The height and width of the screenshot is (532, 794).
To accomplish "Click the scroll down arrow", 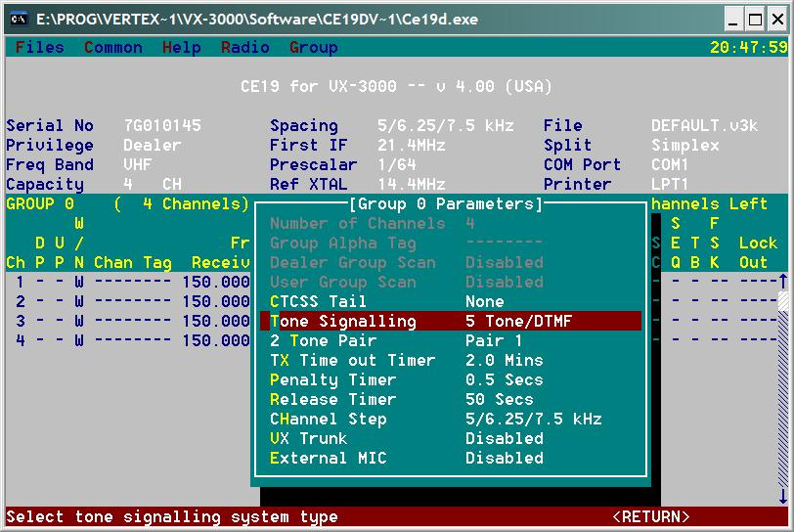I will (x=783, y=497).
